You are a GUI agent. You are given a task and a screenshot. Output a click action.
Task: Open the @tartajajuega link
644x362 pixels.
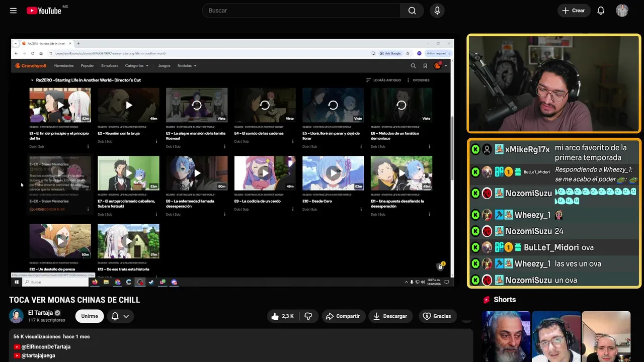[38, 355]
